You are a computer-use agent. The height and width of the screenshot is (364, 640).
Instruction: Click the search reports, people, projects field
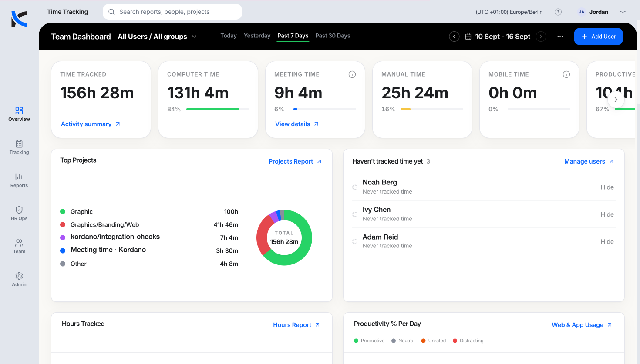click(x=172, y=12)
